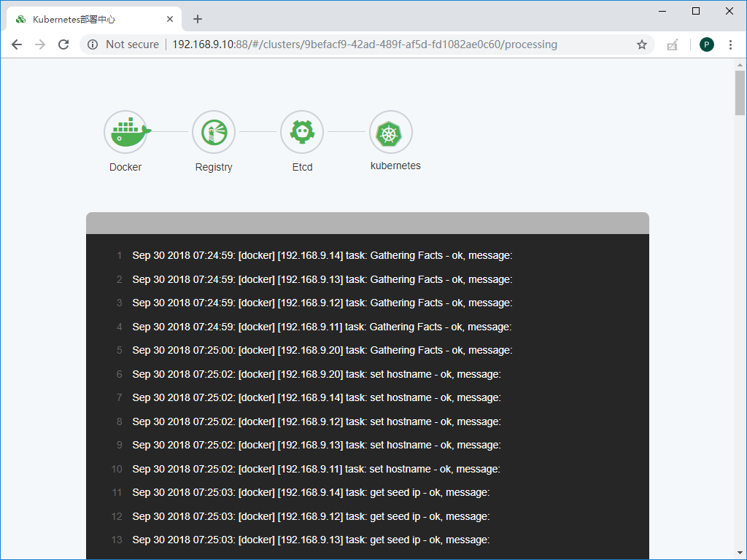Image resolution: width=747 pixels, height=560 pixels.
Task: Click the Etcd gear step icon
Action: [302, 132]
